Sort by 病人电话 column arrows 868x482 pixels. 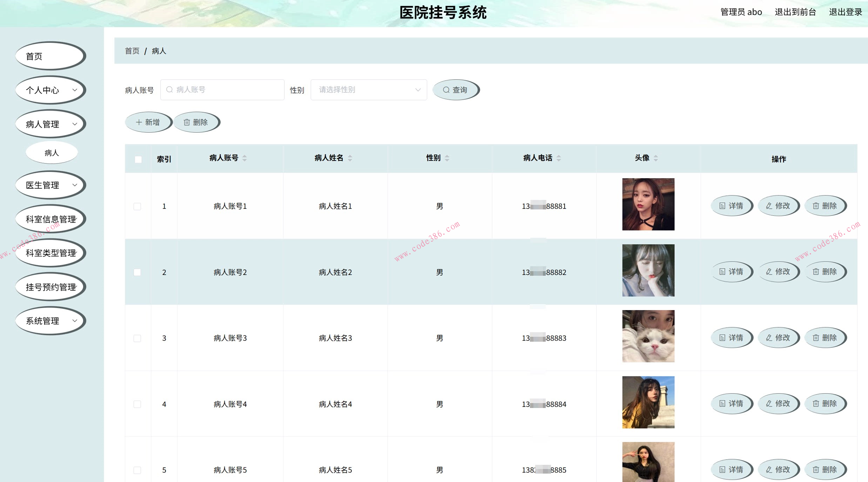[x=559, y=158]
